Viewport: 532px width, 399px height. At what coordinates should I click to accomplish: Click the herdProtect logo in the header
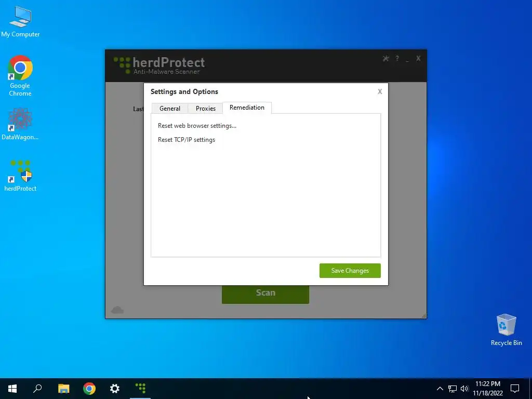click(159, 65)
